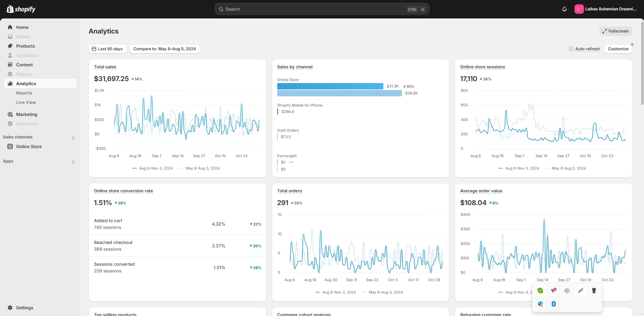Click the Home icon in sidebar

pos(10,27)
